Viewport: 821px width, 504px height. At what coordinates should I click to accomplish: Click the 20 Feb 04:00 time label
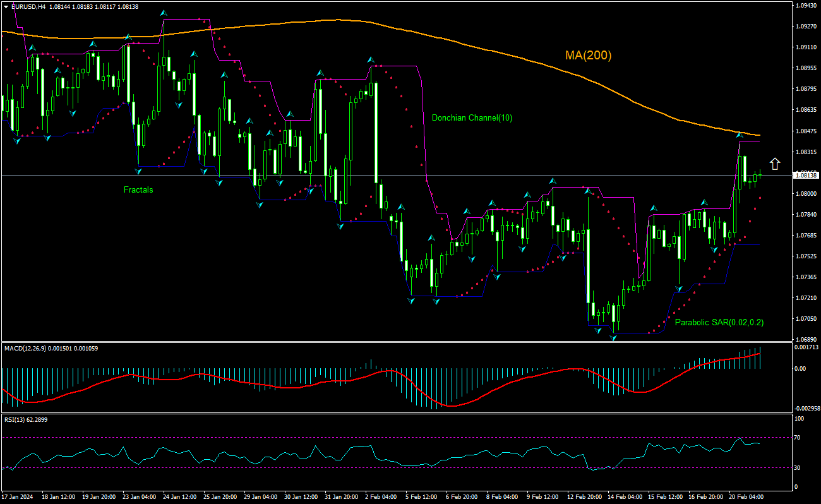[748, 497]
